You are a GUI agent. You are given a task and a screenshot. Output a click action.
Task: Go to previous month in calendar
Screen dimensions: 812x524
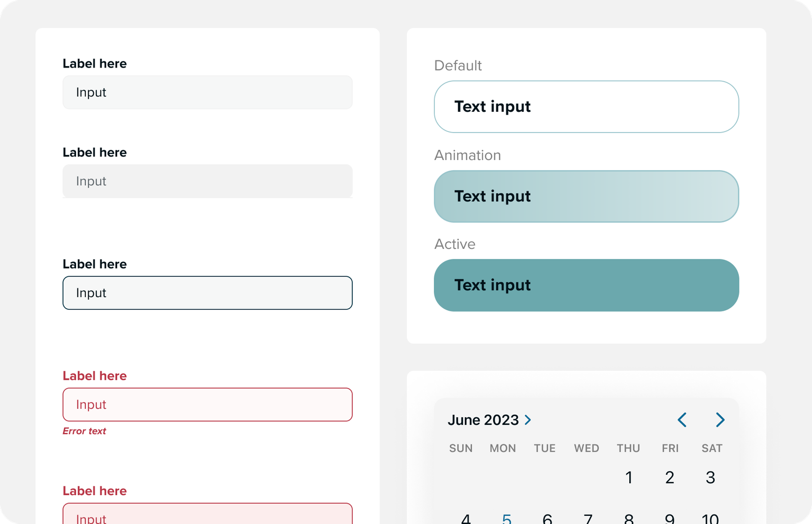682,420
